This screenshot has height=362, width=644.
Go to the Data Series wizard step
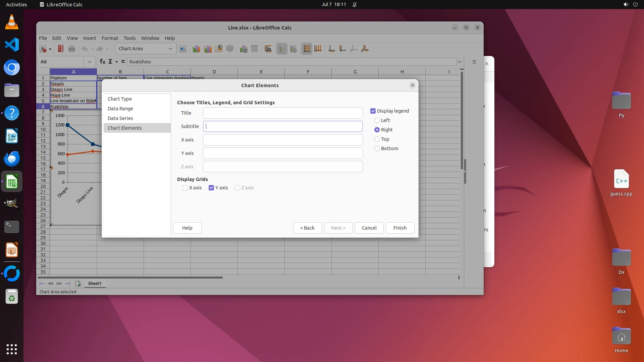[120, 118]
